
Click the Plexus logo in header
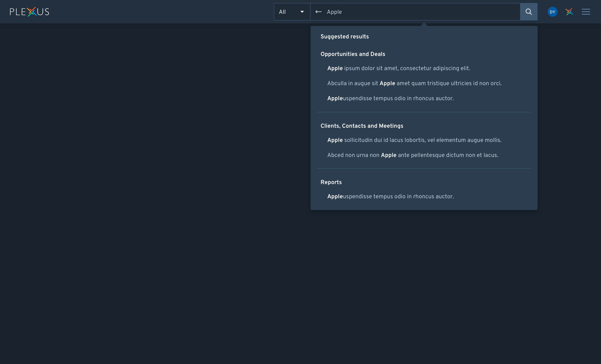29,12
